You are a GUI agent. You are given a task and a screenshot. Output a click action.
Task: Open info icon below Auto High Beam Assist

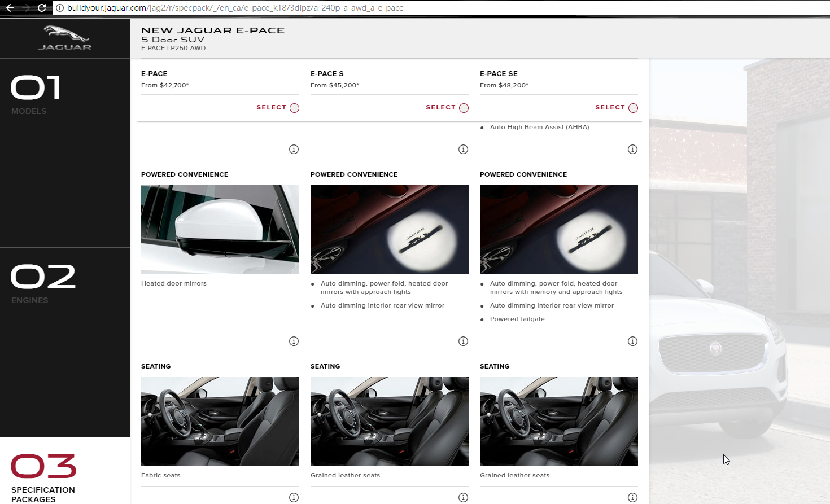632,149
